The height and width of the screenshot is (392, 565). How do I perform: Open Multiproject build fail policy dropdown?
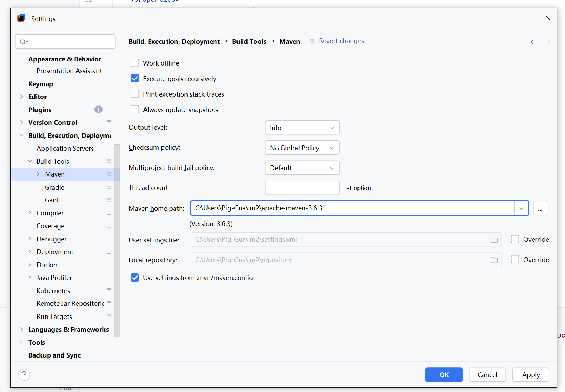click(x=302, y=168)
